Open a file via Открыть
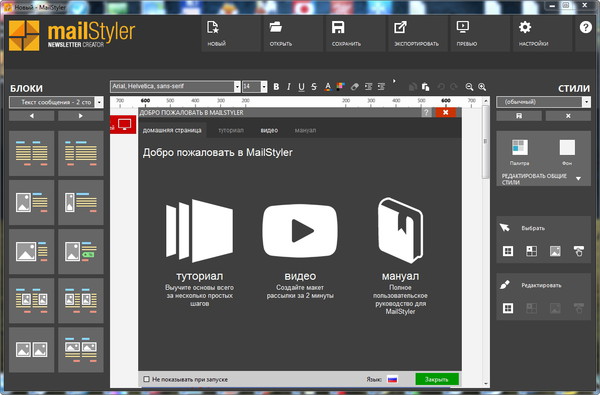Viewport: 600px width, 395px height. [293, 34]
